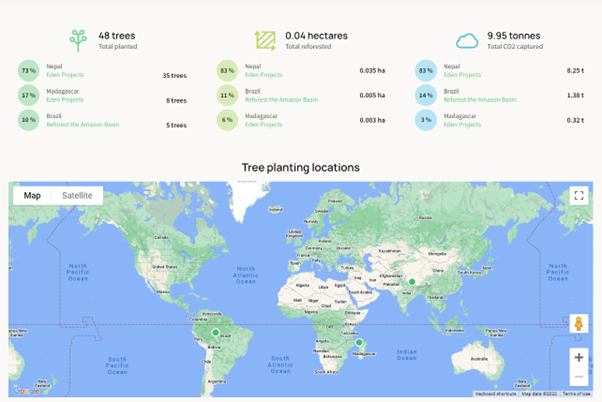Click the Google logo on the map
The height and width of the screenshot is (402, 602).
[x=27, y=391]
